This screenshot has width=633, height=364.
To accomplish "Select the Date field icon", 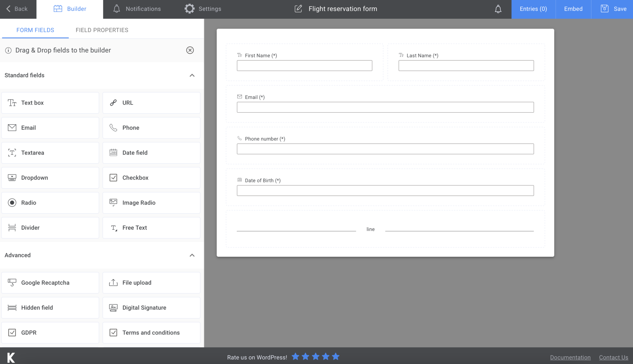I will (x=113, y=152).
